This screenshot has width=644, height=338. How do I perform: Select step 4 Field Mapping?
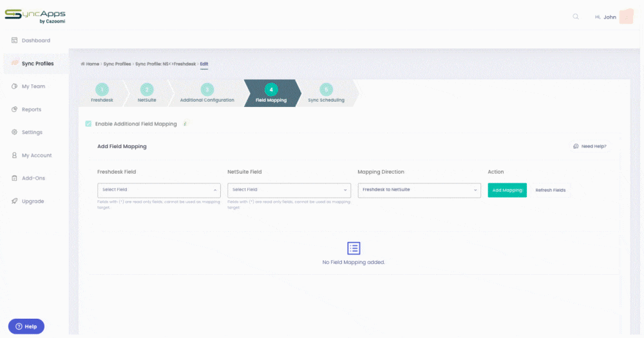tap(271, 93)
